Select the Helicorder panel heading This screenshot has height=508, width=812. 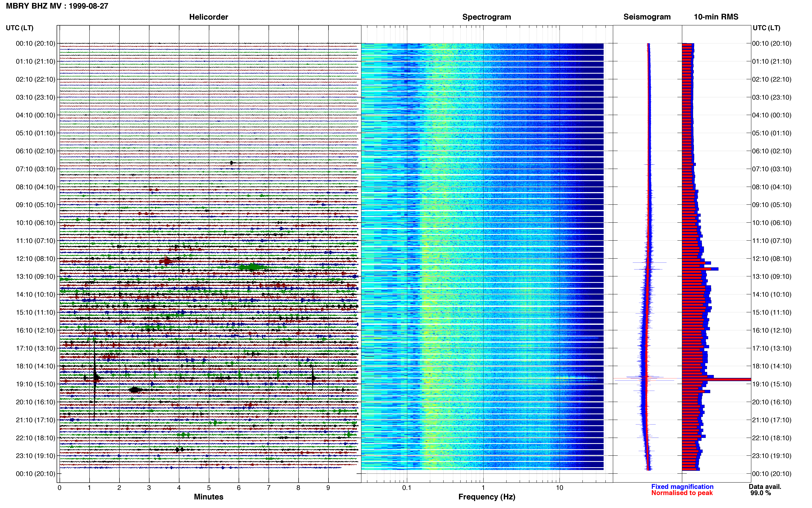(209, 17)
